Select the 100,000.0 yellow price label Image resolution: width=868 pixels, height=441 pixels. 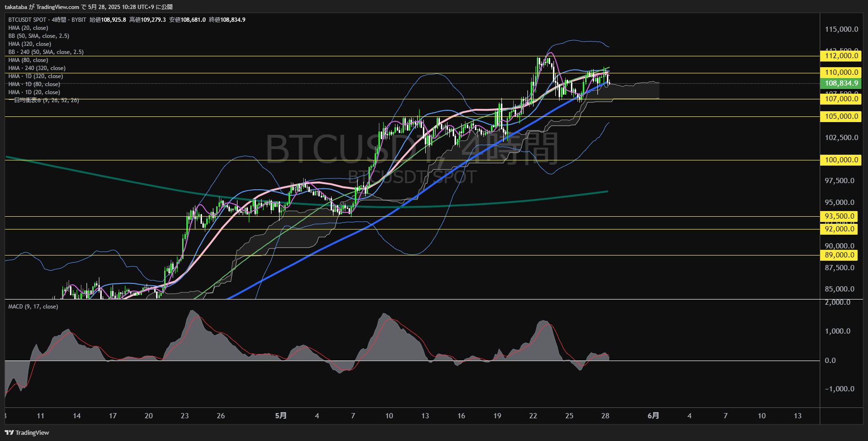841,160
